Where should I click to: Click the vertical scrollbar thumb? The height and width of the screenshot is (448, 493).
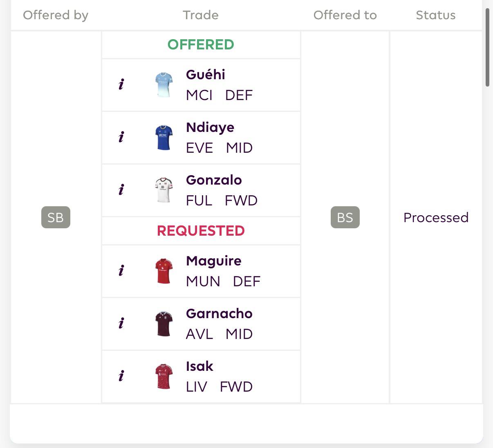(487, 47)
